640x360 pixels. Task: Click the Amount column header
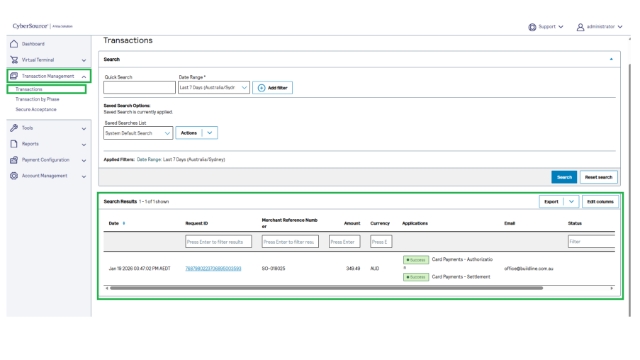[x=352, y=223]
